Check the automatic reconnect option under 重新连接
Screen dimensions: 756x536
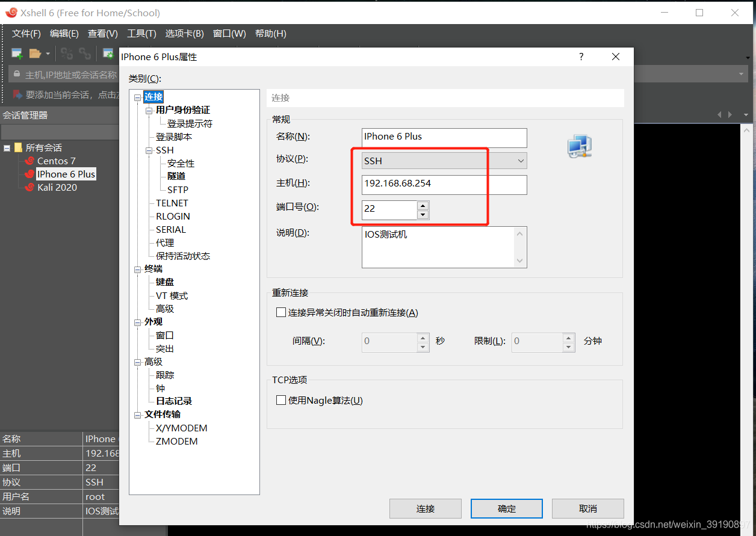280,312
